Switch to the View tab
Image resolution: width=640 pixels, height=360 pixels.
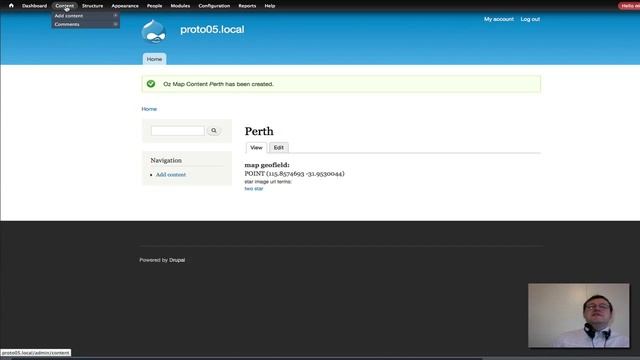point(256,147)
